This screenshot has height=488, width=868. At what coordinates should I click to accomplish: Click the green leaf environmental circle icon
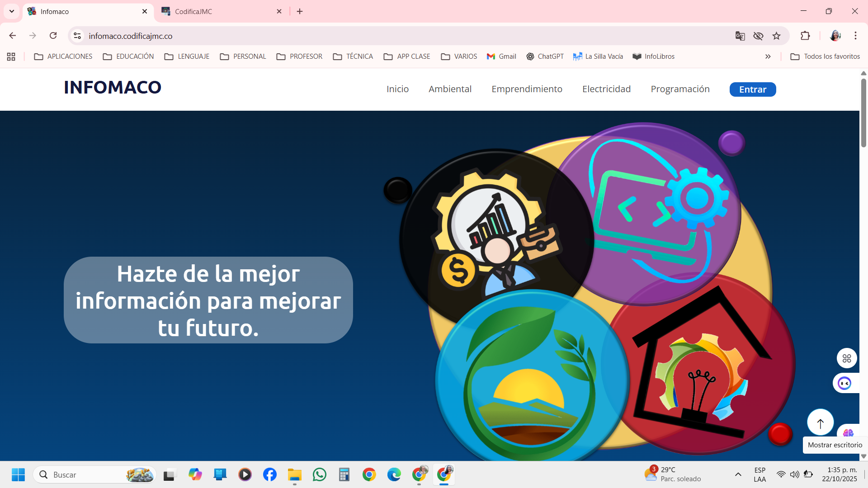(x=529, y=380)
